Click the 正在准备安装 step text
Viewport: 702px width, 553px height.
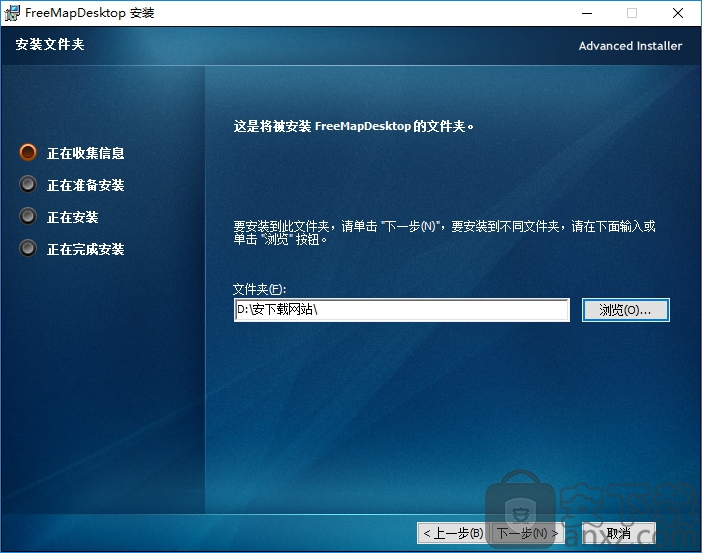pyautogui.click(x=86, y=185)
